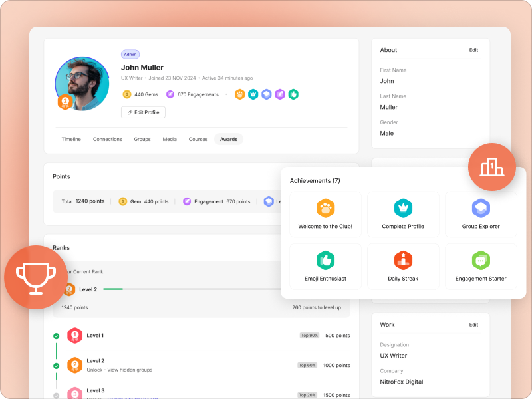
Task: Click the 'Total 1240 points' entry
Action: (x=83, y=201)
